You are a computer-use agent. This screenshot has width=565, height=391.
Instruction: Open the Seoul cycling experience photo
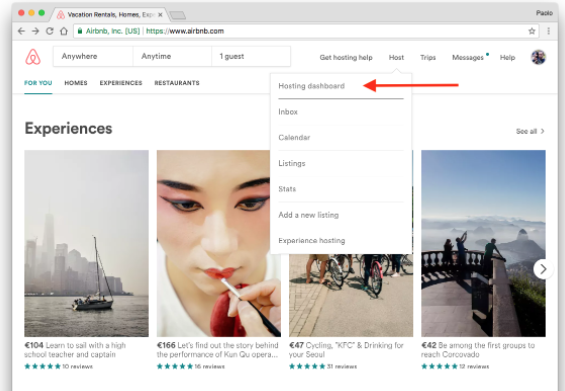pos(351,295)
